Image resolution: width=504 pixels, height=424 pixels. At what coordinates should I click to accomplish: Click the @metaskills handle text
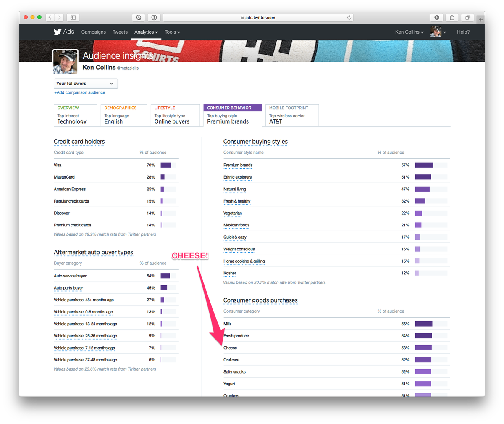(x=128, y=68)
